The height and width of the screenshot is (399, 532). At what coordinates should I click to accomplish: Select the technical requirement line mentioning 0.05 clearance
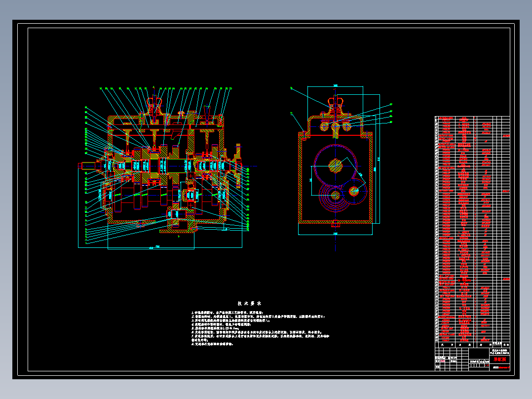click(216, 328)
